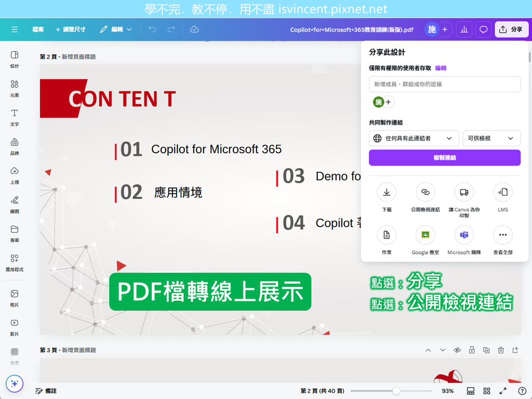
Task: Click 查看全部 see all options
Action: pyautogui.click(x=502, y=240)
